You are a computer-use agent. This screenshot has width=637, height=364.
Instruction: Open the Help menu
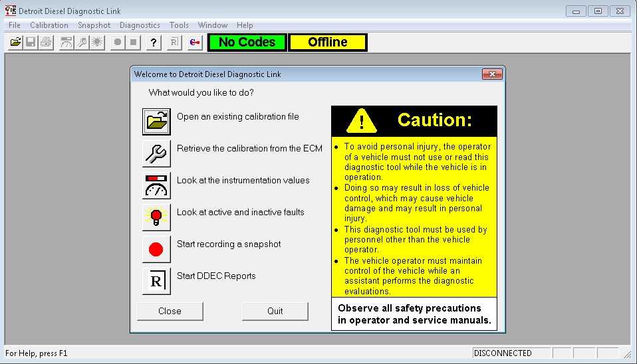point(245,25)
